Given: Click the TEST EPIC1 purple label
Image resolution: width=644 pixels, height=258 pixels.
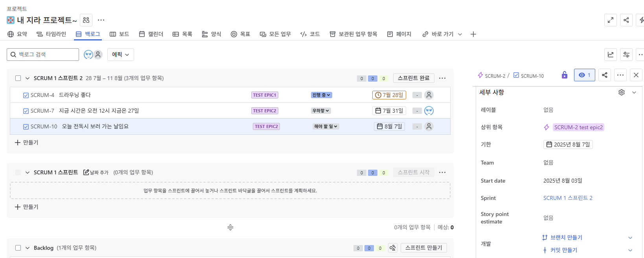Looking at the screenshot, I should (265, 95).
